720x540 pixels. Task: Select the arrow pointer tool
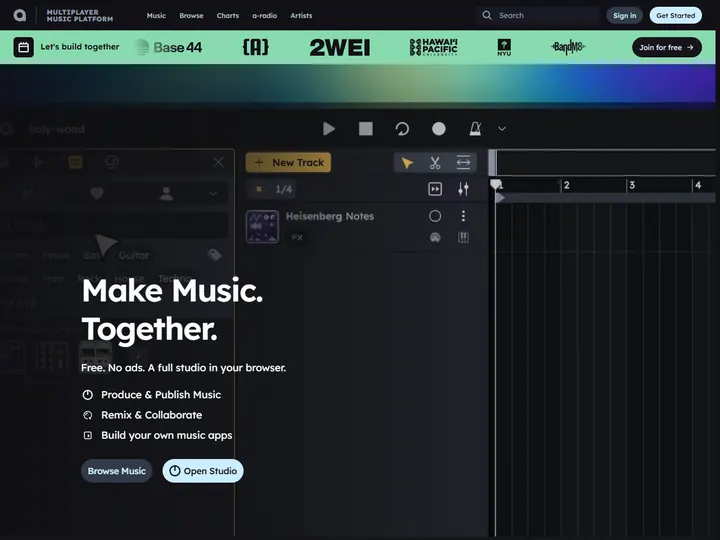click(407, 163)
